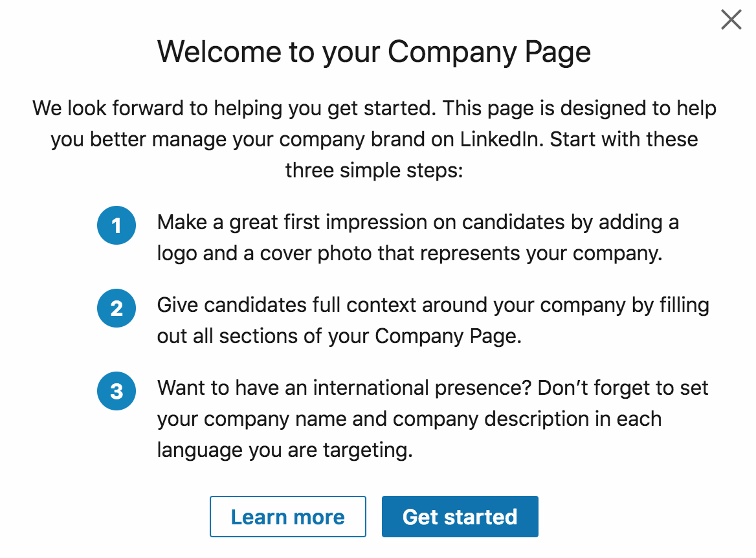Click the Get started button
The height and width of the screenshot is (558, 756).
pos(460,517)
